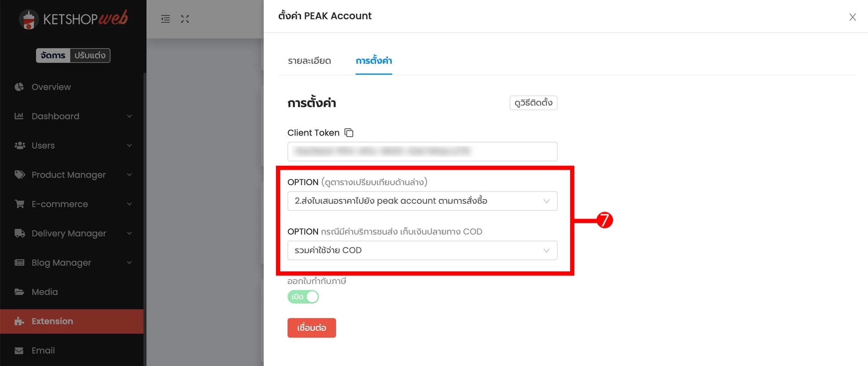This screenshot has height=366, width=868.
Task: Open the peak account OPTION dropdown
Action: tap(422, 201)
